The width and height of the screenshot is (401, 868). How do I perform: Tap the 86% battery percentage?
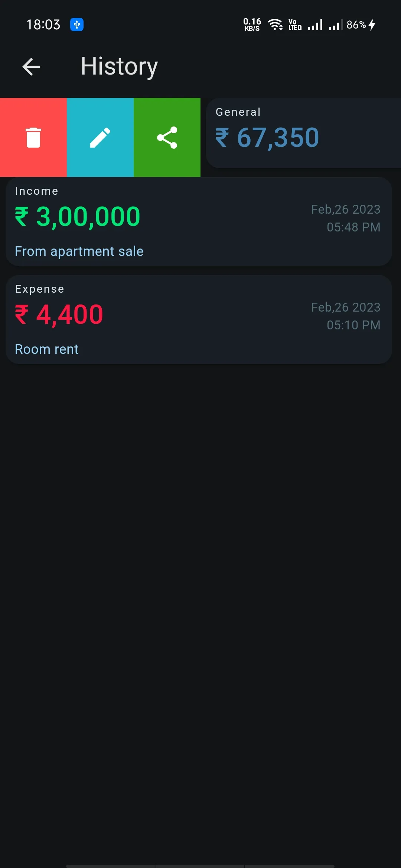[356, 25]
